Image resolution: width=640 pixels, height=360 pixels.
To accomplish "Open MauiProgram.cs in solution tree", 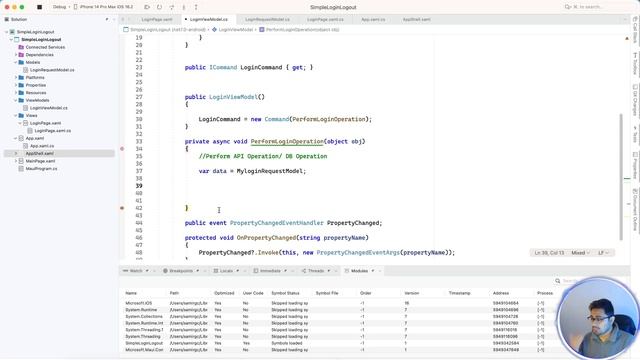I will pos(41,169).
